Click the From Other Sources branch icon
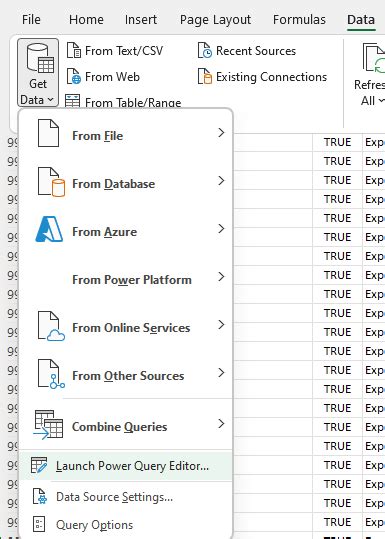This screenshot has height=539, width=385. tap(51, 374)
